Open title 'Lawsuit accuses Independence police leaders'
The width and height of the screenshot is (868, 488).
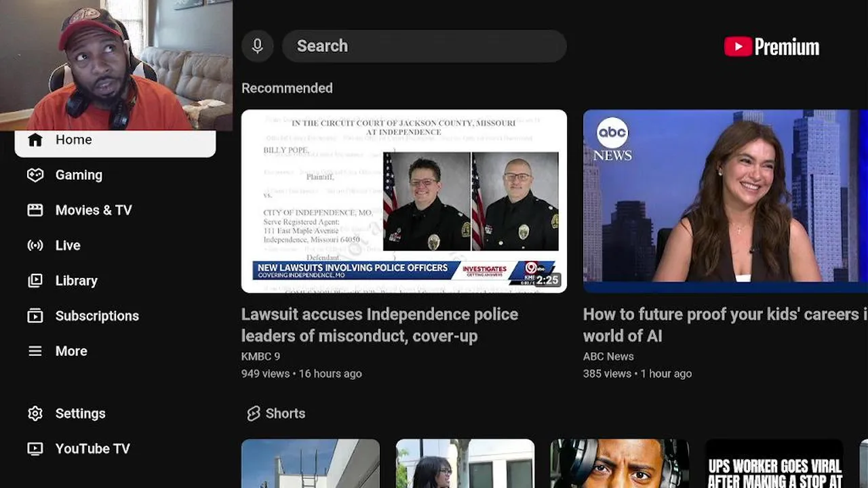click(x=380, y=325)
